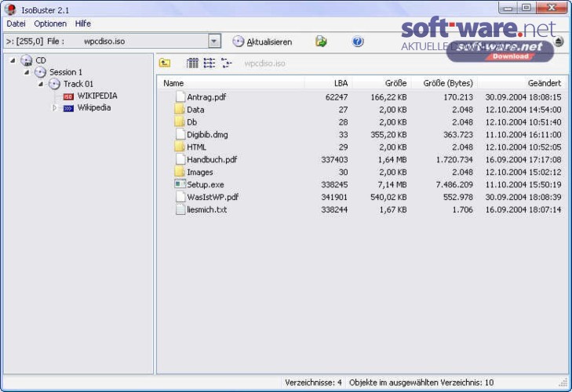Select the Data folder
The width and height of the screenshot is (572, 392).
pos(195,110)
